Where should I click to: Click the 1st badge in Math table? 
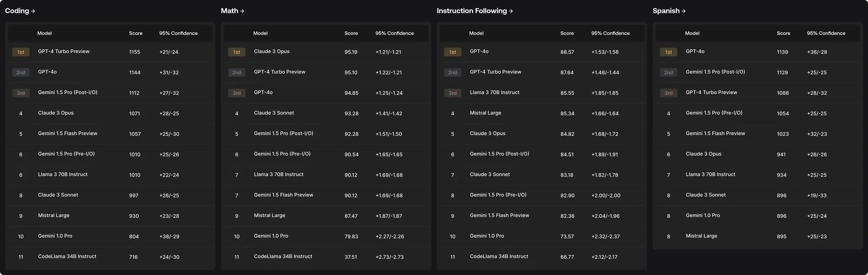click(237, 52)
